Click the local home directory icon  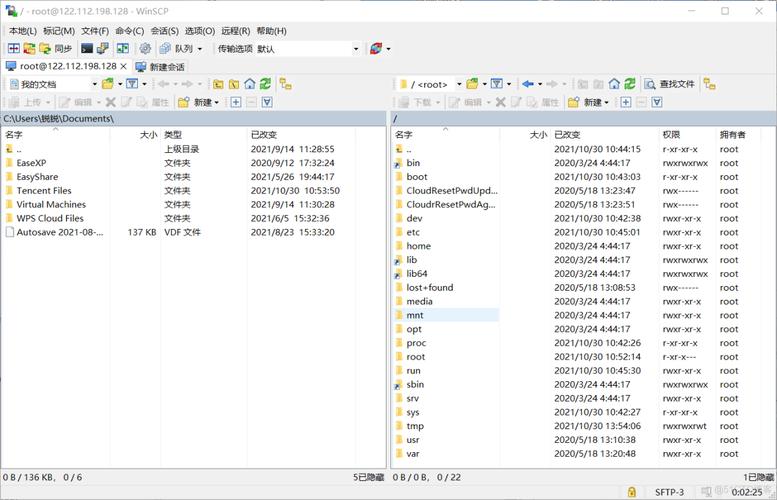tap(250, 84)
